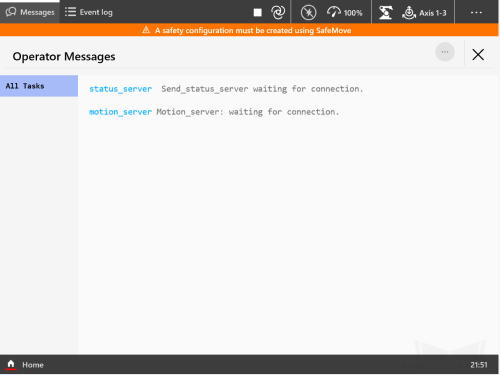Click the stop program square icon
Screen dimensions: 500x375
tap(257, 13)
